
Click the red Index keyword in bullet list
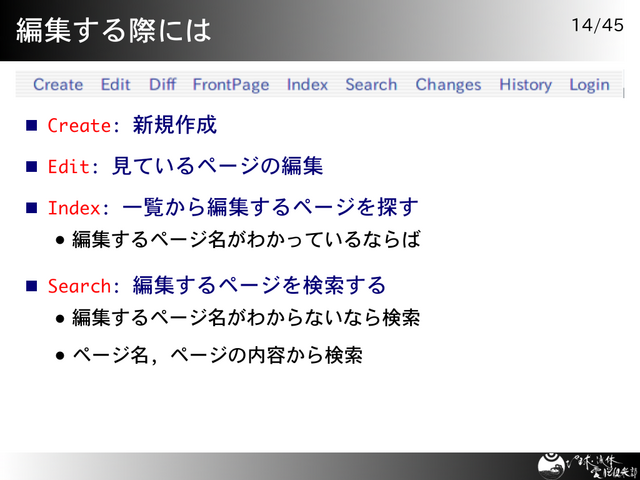tap(73, 208)
